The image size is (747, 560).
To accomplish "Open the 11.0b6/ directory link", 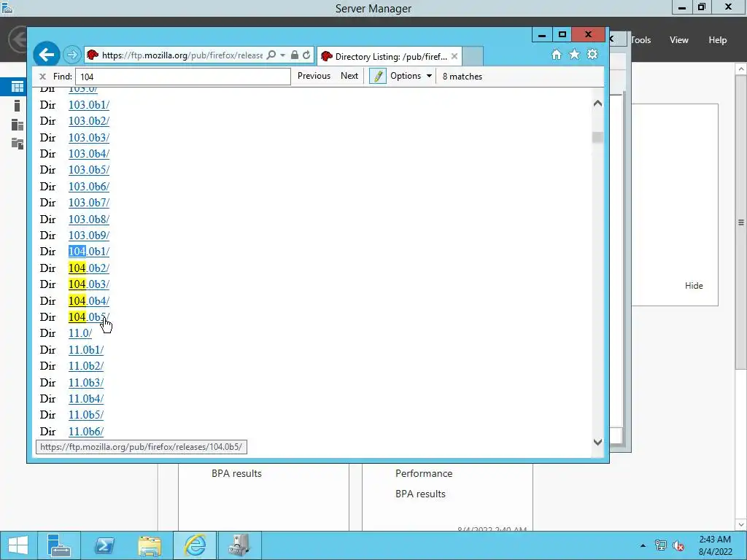I will 86,432.
